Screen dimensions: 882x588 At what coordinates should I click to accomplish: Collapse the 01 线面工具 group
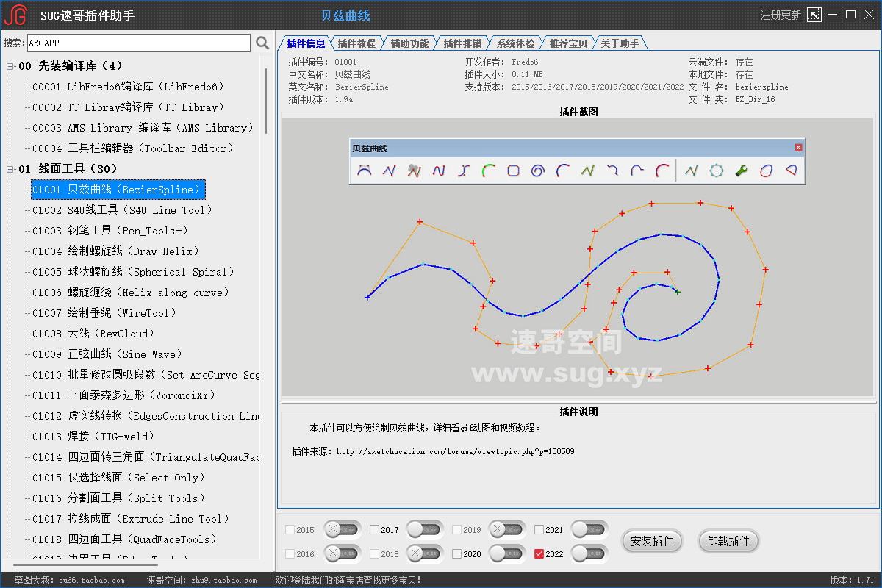pyautogui.click(x=10, y=169)
